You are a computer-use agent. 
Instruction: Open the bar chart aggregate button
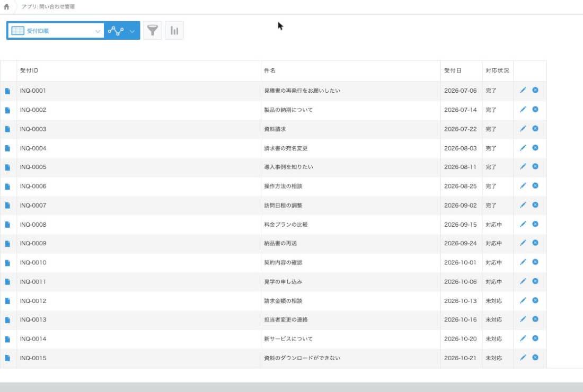click(174, 31)
